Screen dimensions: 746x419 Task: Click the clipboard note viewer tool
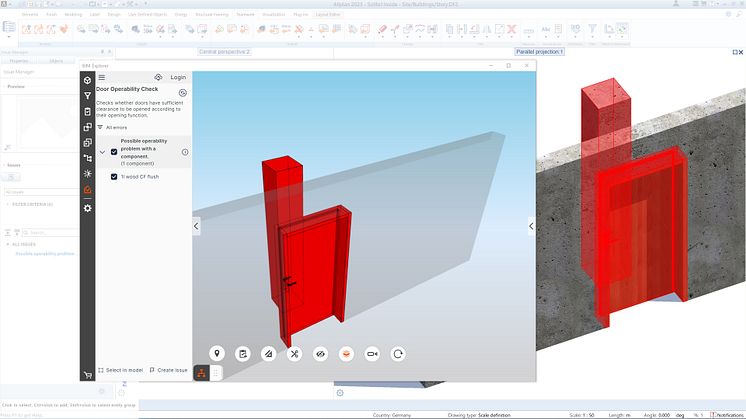click(x=243, y=354)
